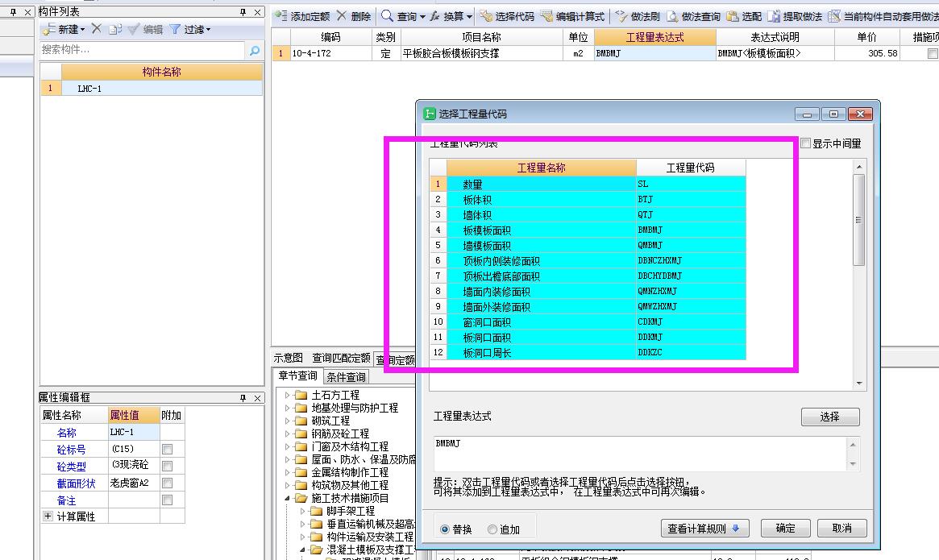Click 选择代码 in the toolbar
Image resolution: width=939 pixels, height=560 pixels.
click(x=507, y=16)
